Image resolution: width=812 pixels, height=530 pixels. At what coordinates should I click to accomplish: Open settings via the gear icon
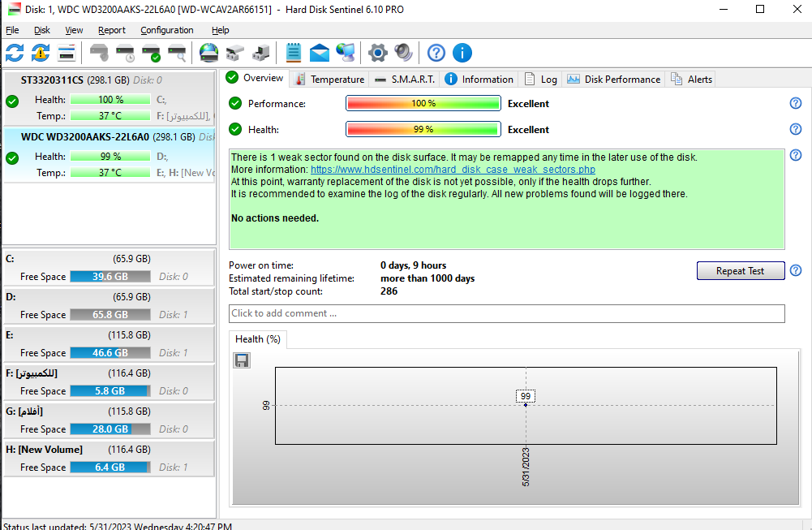pyautogui.click(x=377, y=54)
